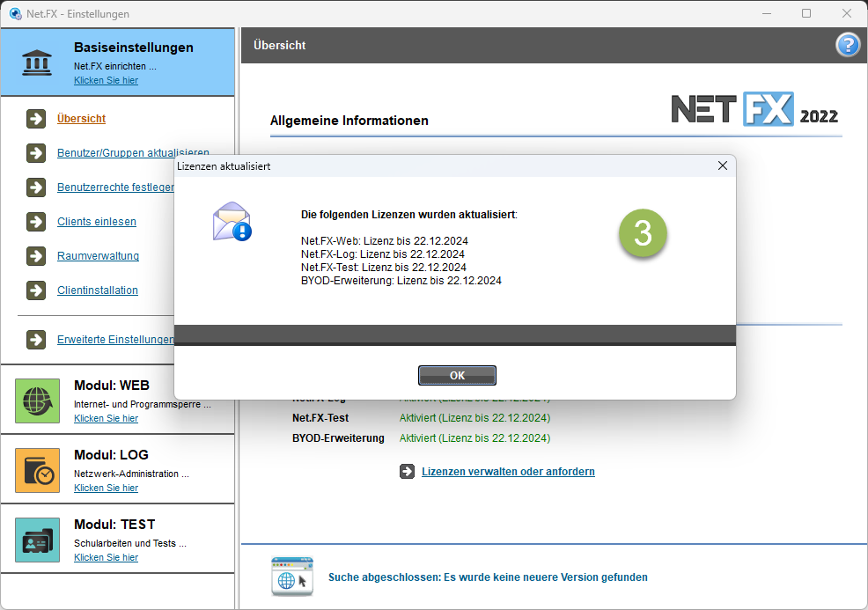The image size is (868, 610).
Task: Click Klicken Sie hier under Modul WEB
Action: coord(106,418)
